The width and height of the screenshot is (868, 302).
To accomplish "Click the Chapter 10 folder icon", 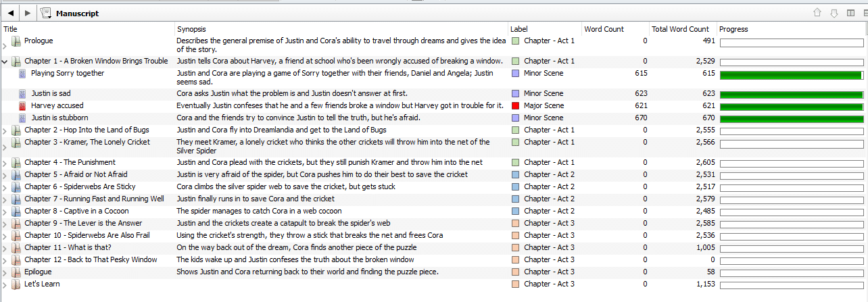I will pos(16,236).
